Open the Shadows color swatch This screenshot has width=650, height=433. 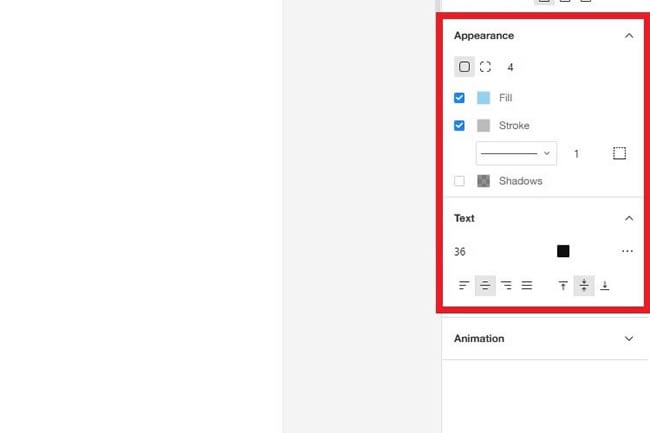click(x=483, y=181)
